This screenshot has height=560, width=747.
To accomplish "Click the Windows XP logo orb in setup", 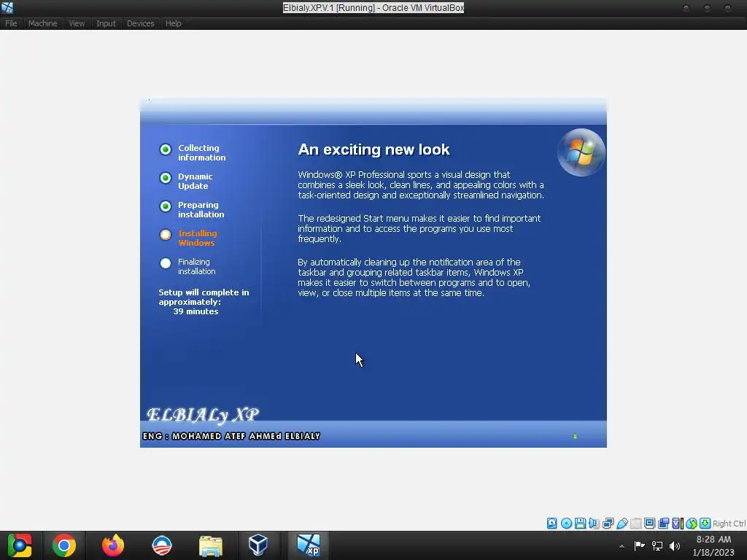I will [x=581, y=152].
